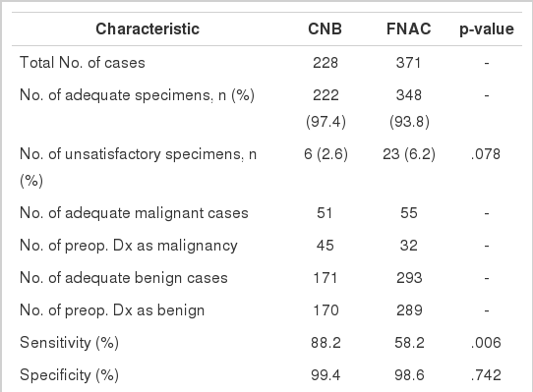
Task: Click the No. of adequate benign cases label
Action: click(124, 278)
